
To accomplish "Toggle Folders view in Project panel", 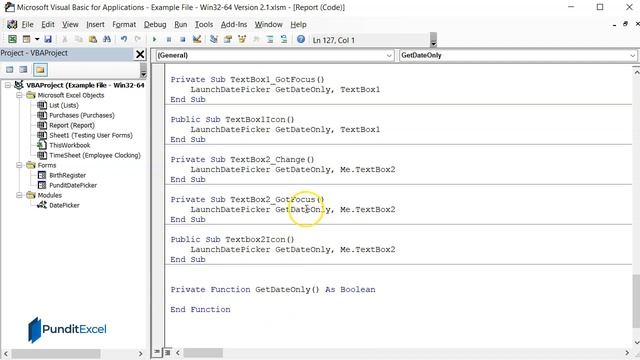I will [40, 70].
